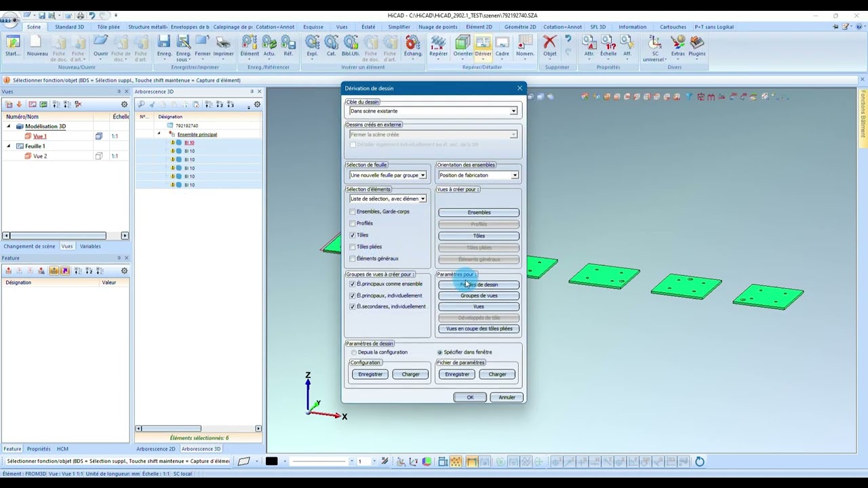Click the Vues en coupe des tôles pliées button
The image size is (868, 488).
pyautogui.click(x=479, y=329)
